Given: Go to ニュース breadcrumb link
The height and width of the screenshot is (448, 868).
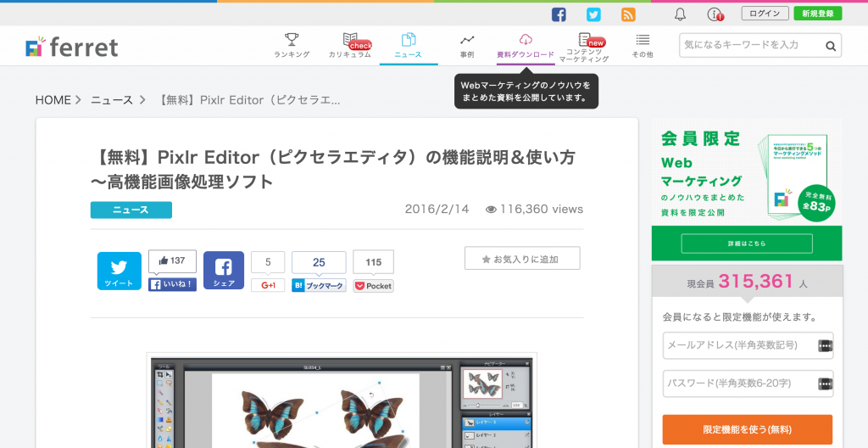Looking at the screenshot, I should (x=112, y=100).
